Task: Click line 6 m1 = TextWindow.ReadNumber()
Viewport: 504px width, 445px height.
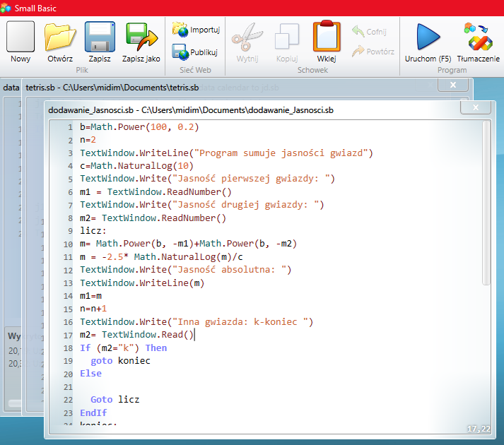Action: [156, 192]
